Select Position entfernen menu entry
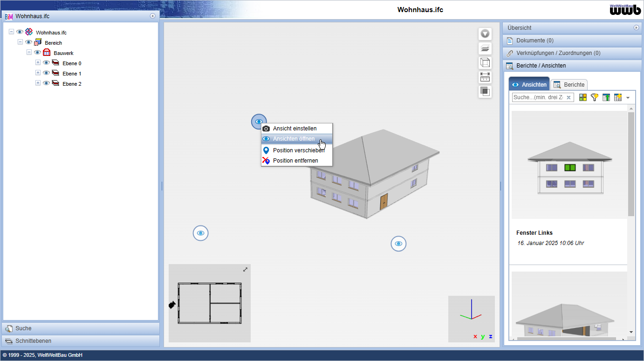Screen dimensions: 644x361 pos(297,160)
